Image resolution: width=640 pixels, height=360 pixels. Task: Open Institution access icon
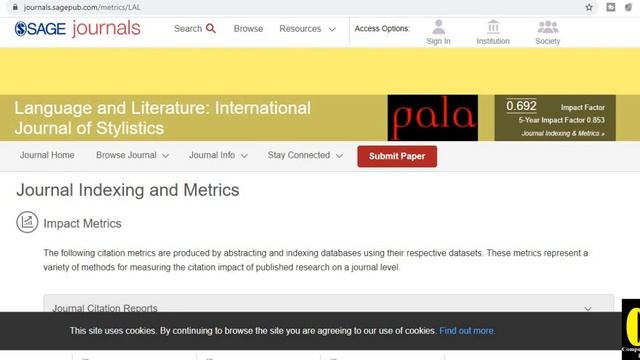pos(493,27)
